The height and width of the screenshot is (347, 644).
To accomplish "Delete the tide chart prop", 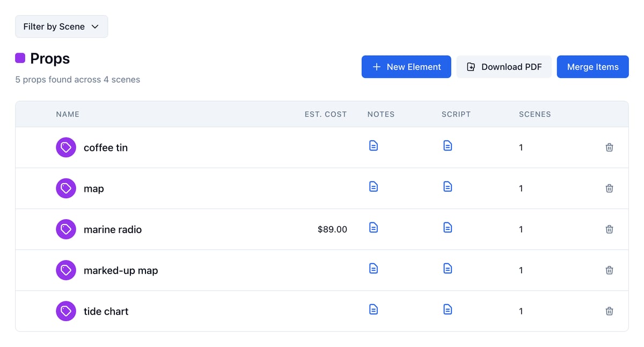I will (609, 311).
